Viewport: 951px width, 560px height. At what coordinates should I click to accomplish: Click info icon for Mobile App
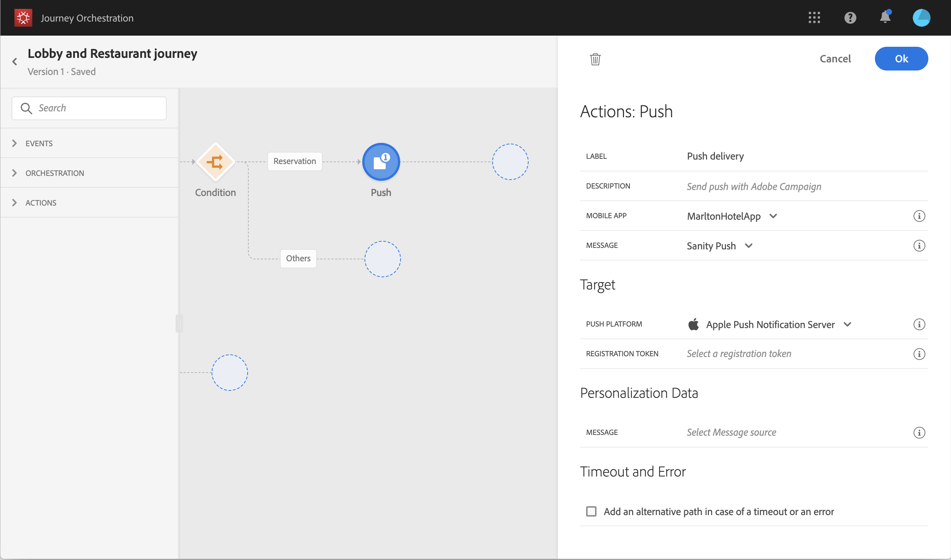pyautogui.click(x=919, y=216)
